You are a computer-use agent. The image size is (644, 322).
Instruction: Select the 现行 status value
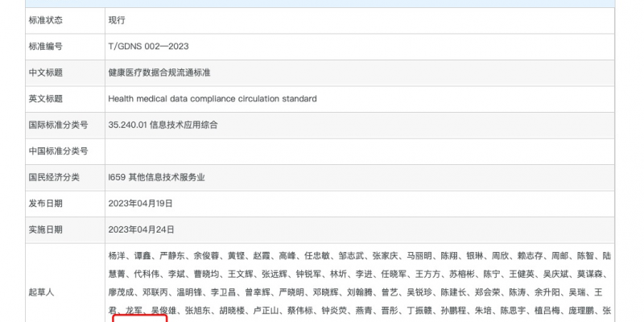pos(117,19)
